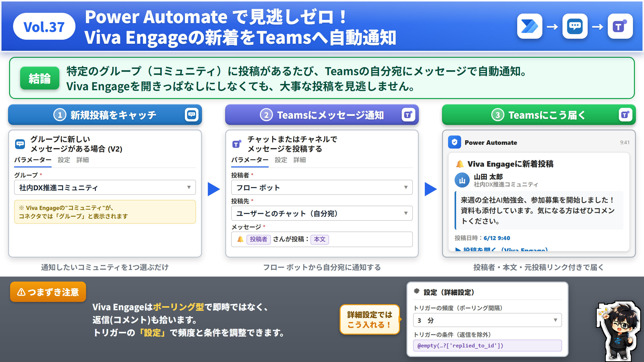
Task: Click the bell emoji in the message field
Action: tap(240, 239)
